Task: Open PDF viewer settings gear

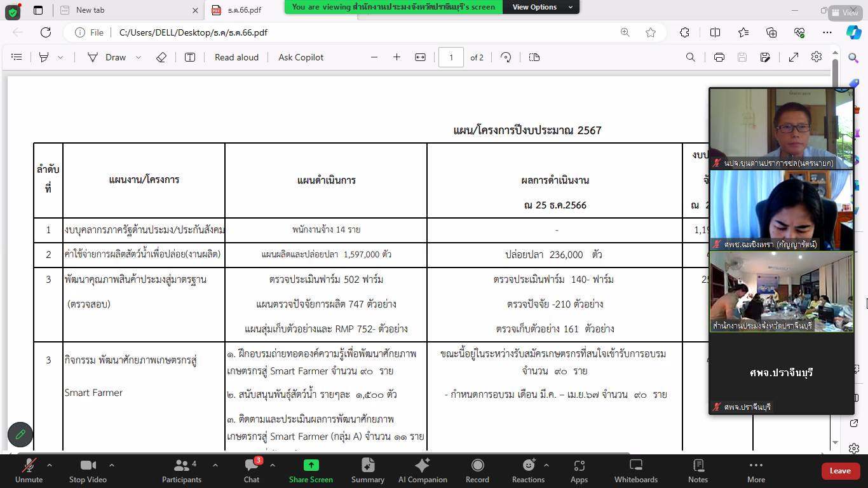Action: click(817, 57)
